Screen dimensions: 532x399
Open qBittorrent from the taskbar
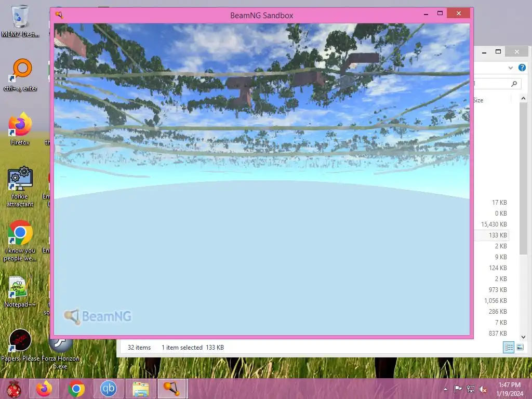(109, 389)
